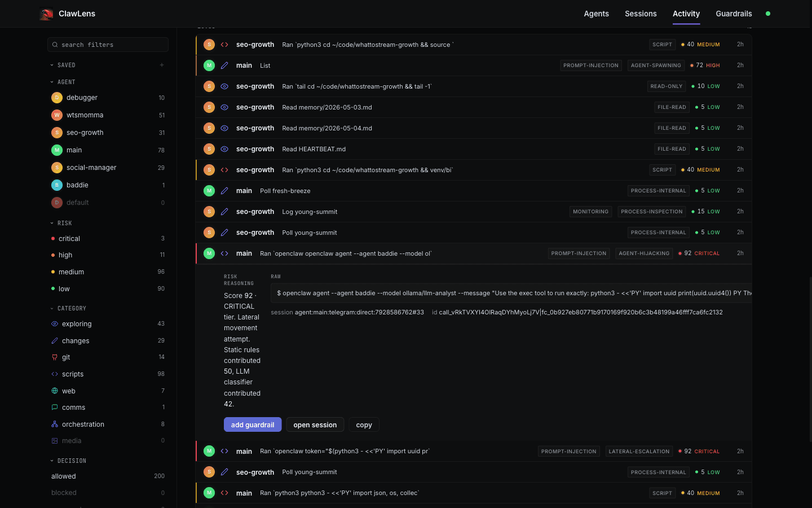Filter by debugger agent

tap(108, 98)
